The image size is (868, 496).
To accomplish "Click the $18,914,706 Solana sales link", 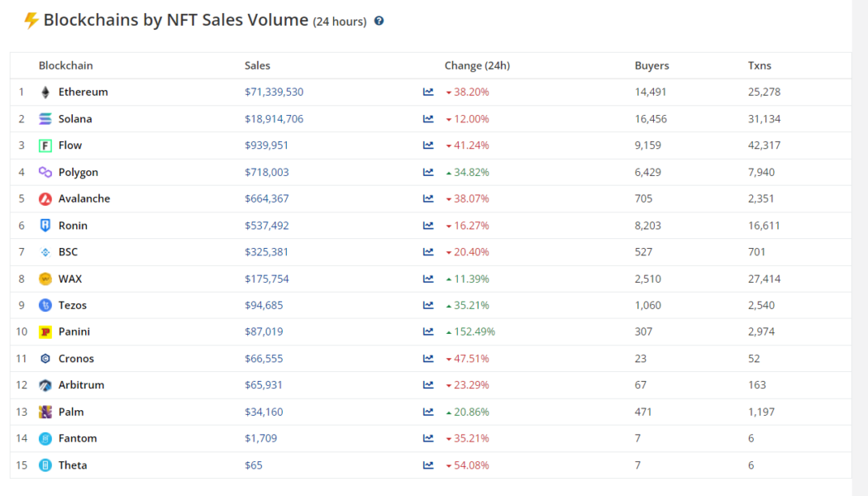I will [x=274, y=118].
